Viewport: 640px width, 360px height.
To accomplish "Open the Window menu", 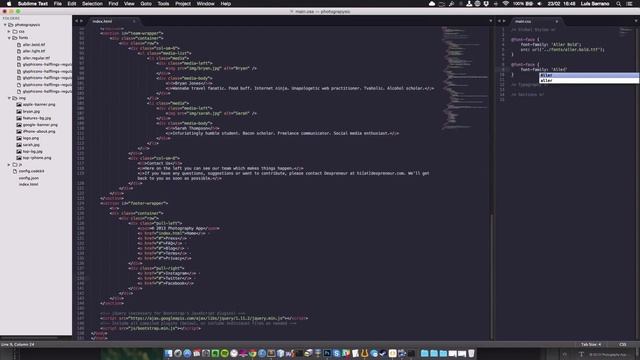I will tap(205, 4).
